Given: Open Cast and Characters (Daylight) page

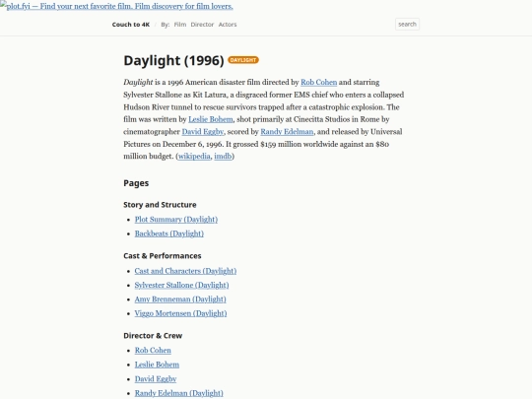Looking at the screenshot, I should (185, 271).
